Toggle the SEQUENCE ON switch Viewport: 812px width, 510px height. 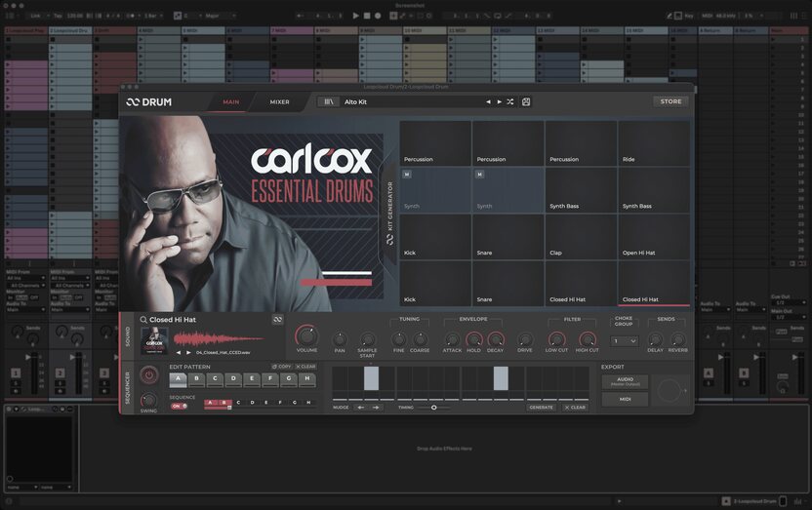click(179, 406)
